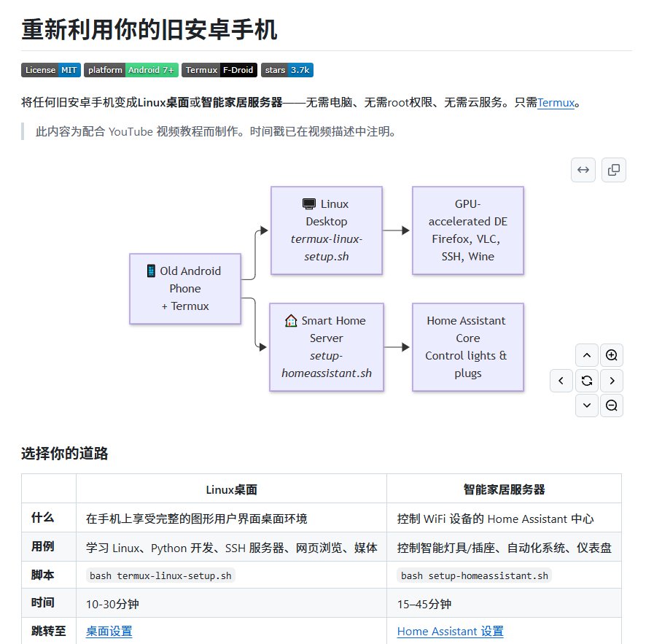Open the Termux link in the intro sentence

coord(556,103)
